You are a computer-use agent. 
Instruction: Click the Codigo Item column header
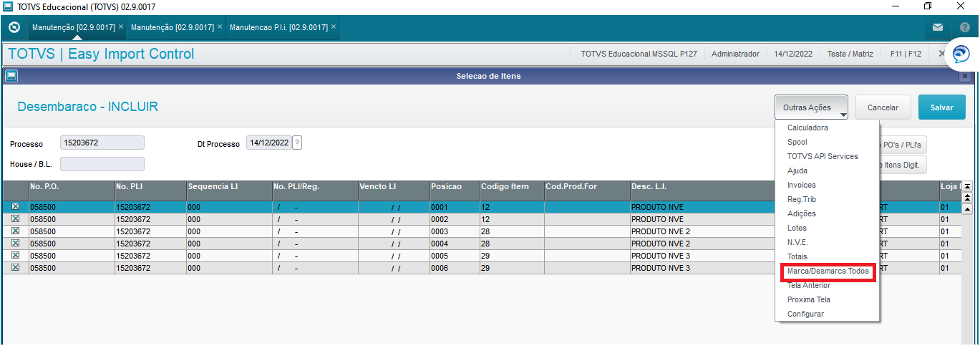pos(512,191)
